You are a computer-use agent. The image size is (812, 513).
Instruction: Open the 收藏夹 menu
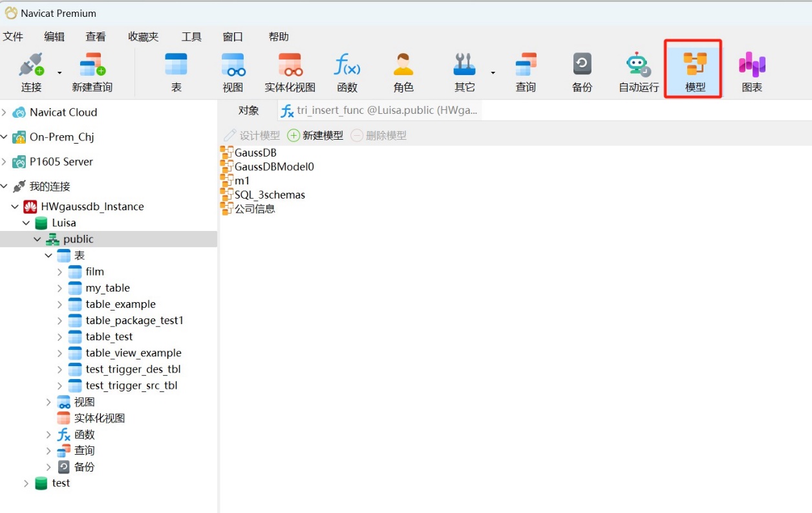tap(143, 37)
